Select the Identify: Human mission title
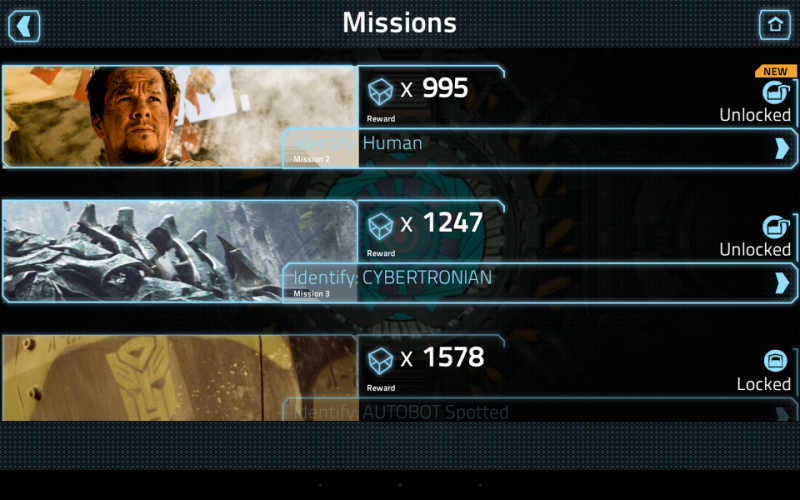The image size is (800, 500). 358,143
